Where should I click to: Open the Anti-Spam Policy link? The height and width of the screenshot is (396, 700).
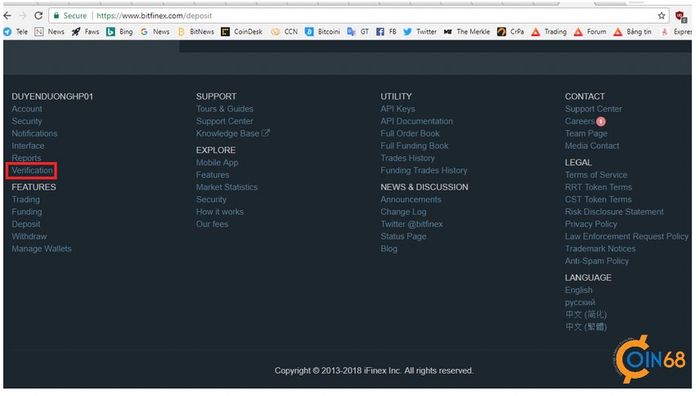tap(597, 261)
